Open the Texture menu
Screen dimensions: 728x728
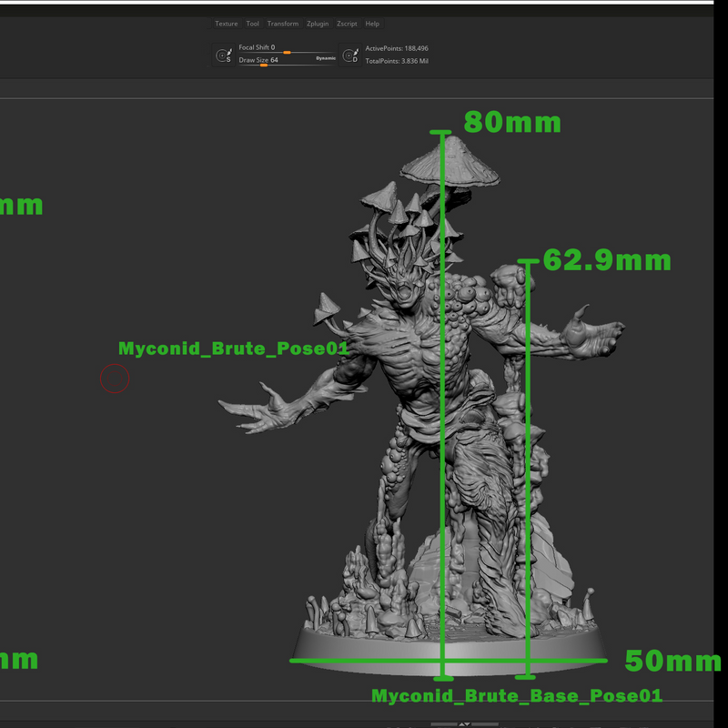[x=226, y=24]
